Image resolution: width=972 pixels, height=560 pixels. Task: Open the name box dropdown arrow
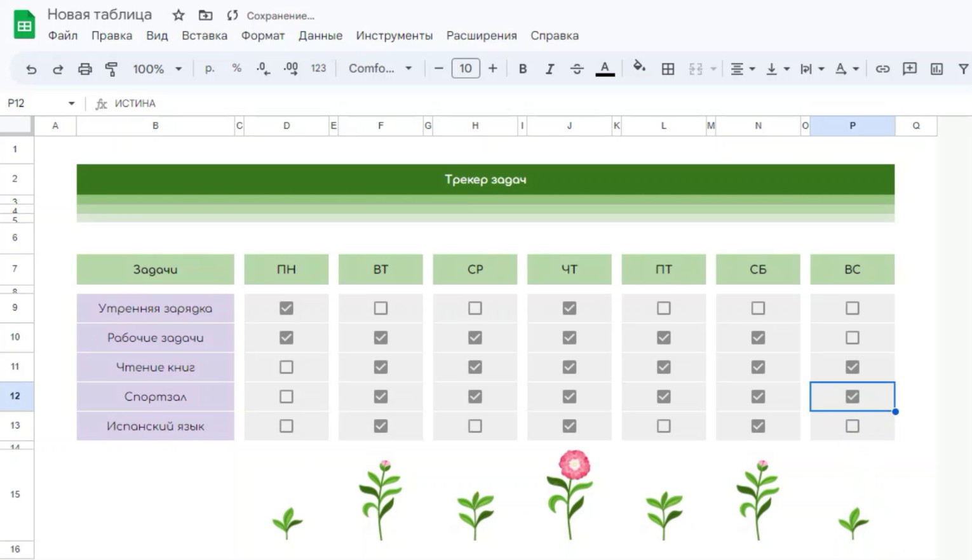coord(71,103)
